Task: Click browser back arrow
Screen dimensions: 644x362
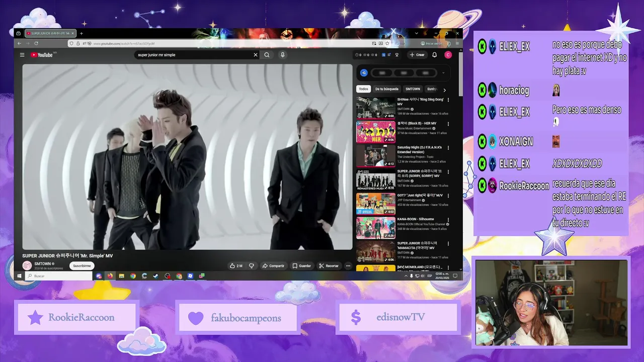Action: (21, 44)
